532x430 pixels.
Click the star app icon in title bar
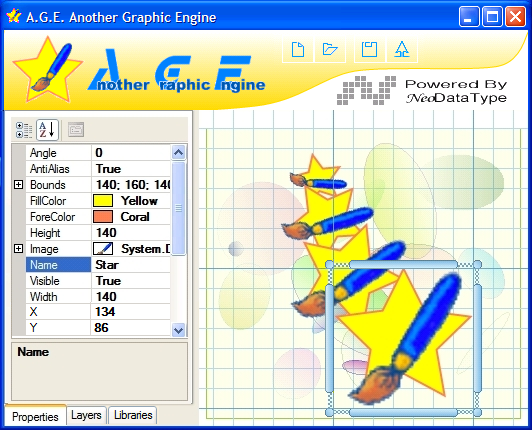tap(13, 16)
